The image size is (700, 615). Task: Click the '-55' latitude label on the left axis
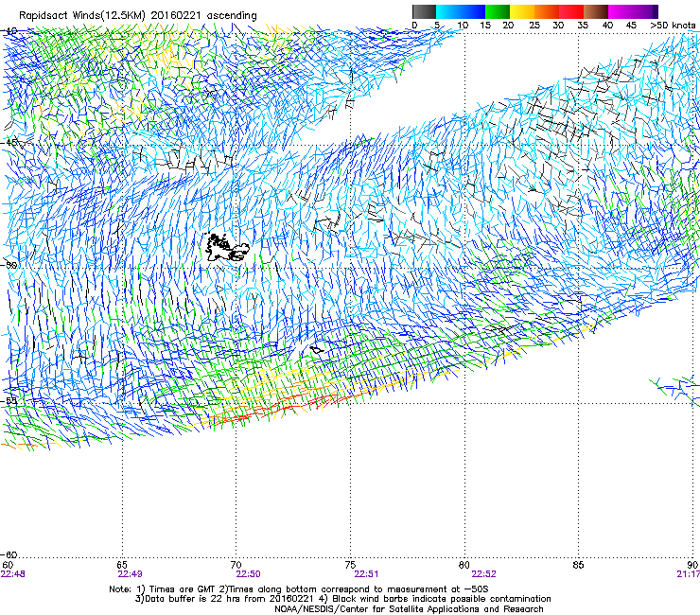coord(9,401)
